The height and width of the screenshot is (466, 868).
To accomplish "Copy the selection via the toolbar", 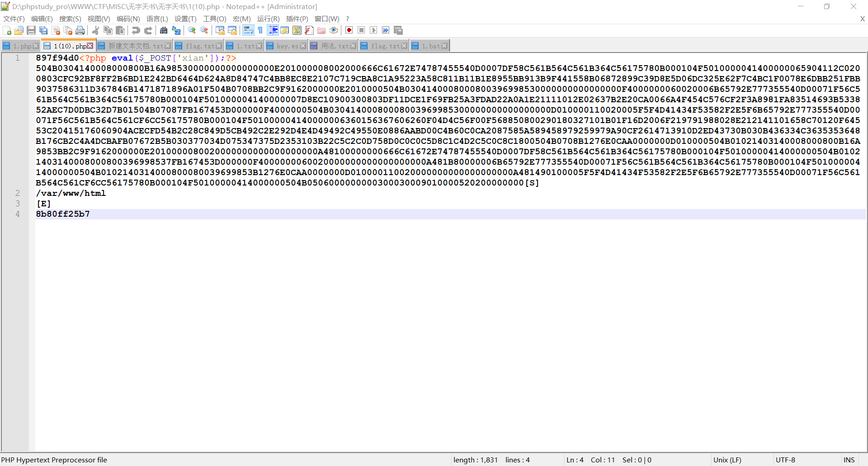I will [x=108, y=30].
